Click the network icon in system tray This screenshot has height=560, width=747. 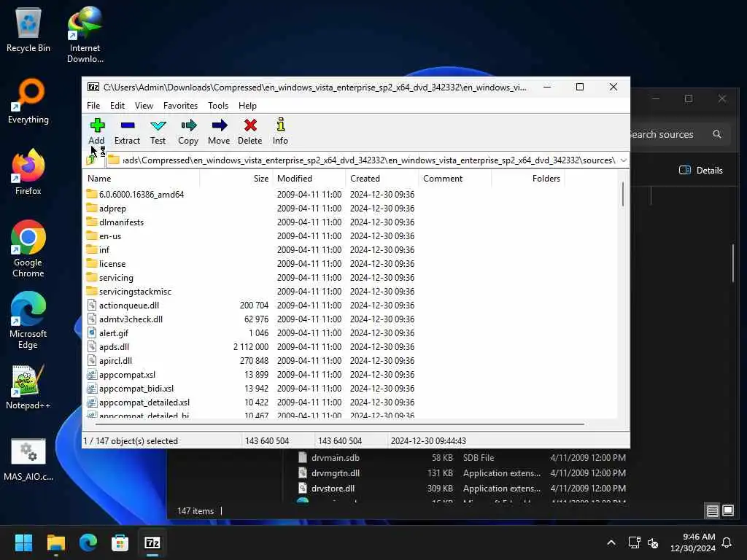point(634,542)
